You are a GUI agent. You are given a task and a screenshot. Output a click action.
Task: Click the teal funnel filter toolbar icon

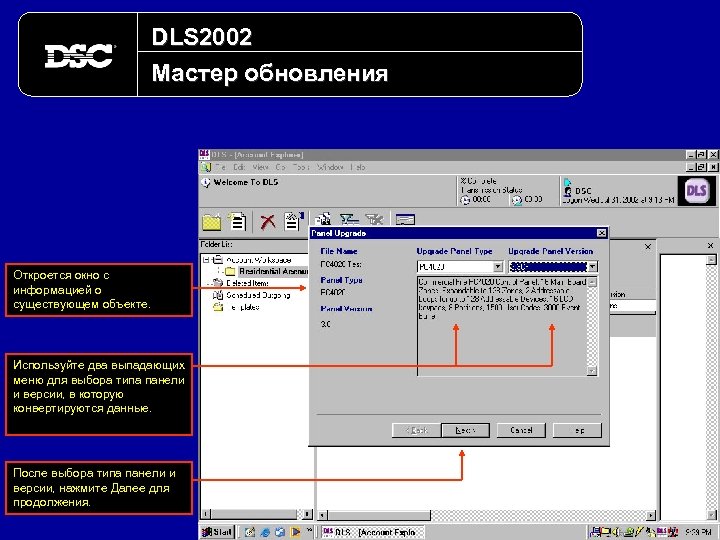[349, 219]
